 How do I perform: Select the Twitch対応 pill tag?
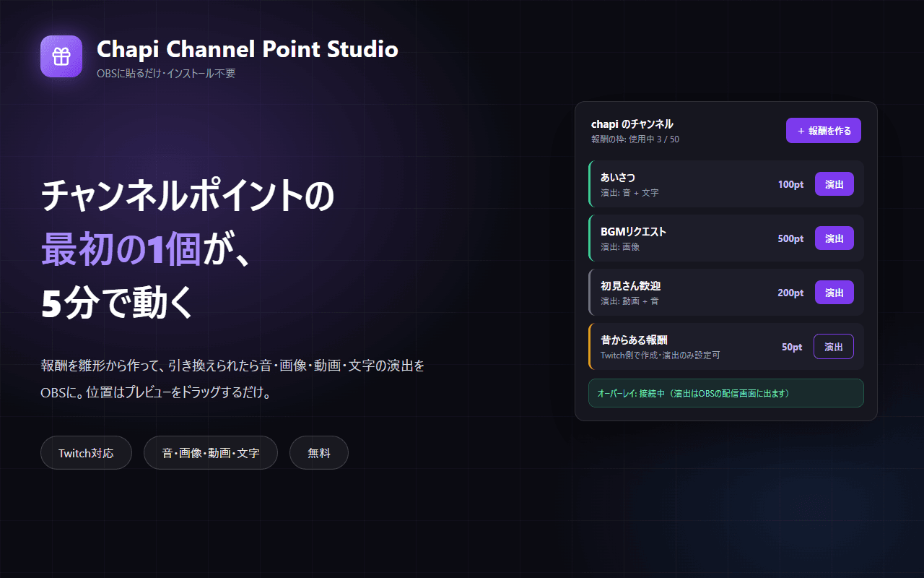pos(86,453)
